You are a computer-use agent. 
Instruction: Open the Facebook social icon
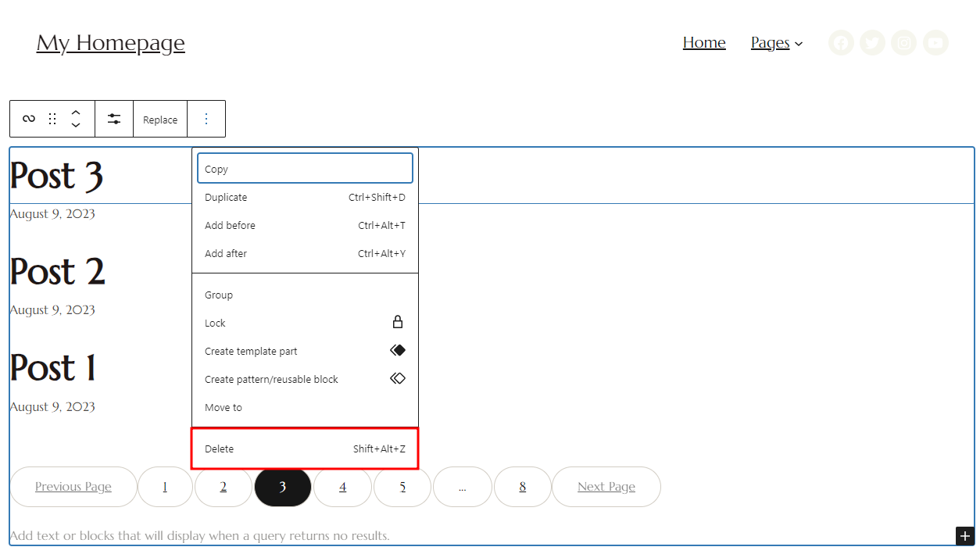coord(841,42)
